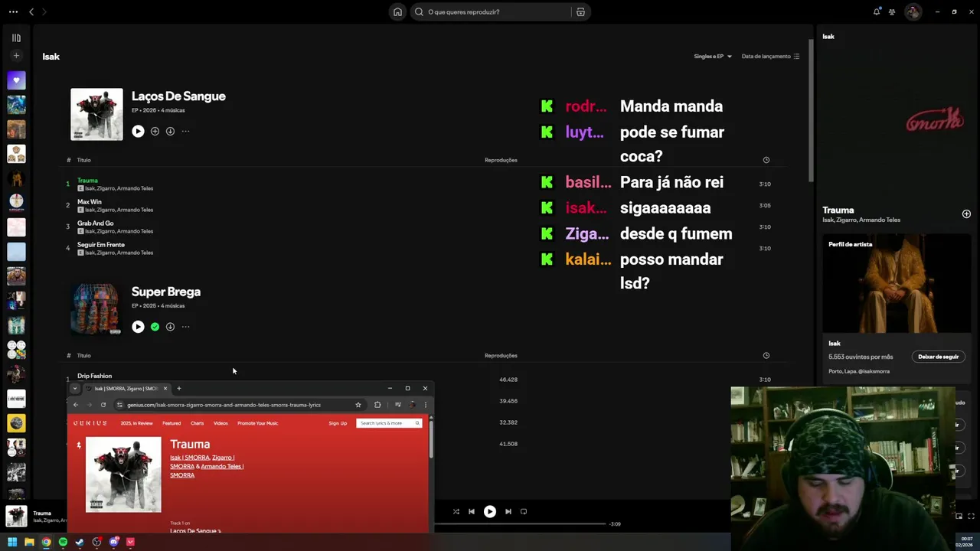Viewport: 980px width, 551px height.
Task: Toggle repeat in the playback bar
Action: click(524, 511)
